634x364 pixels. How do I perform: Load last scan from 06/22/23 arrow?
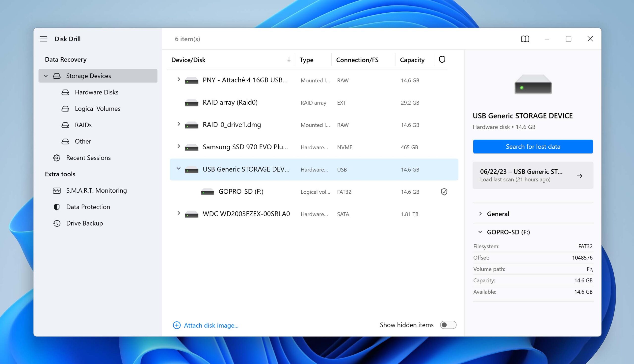580,176
